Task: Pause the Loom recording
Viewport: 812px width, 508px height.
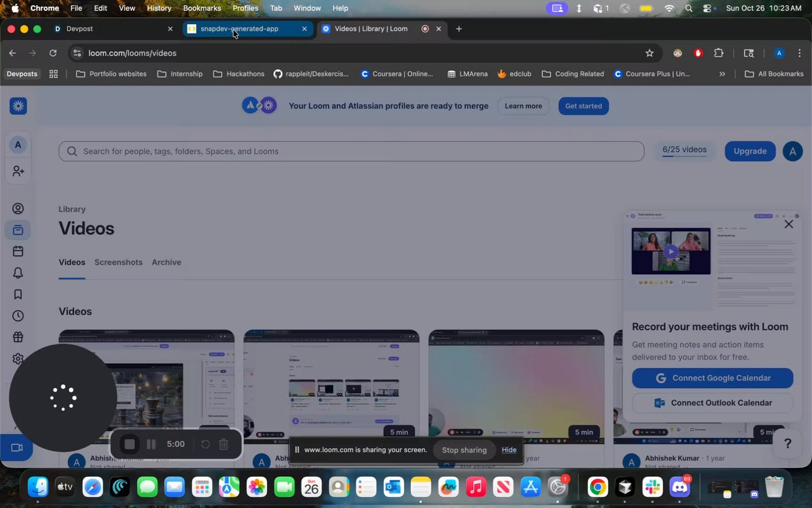Action: tap(151, 444)
